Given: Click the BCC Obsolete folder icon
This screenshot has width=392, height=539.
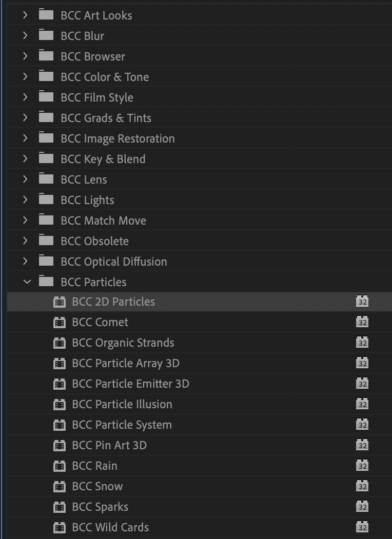Looking at the screenshot, I should point(46,241).
